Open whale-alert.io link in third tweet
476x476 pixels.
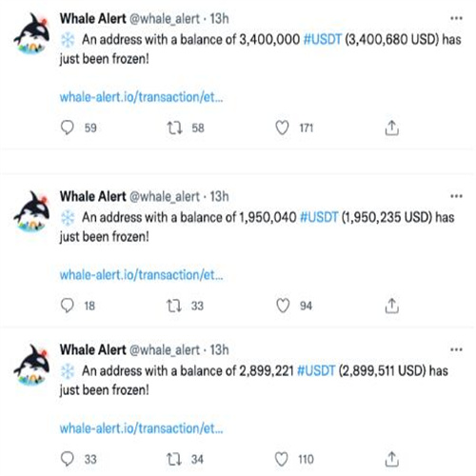[x=141, y=428]
